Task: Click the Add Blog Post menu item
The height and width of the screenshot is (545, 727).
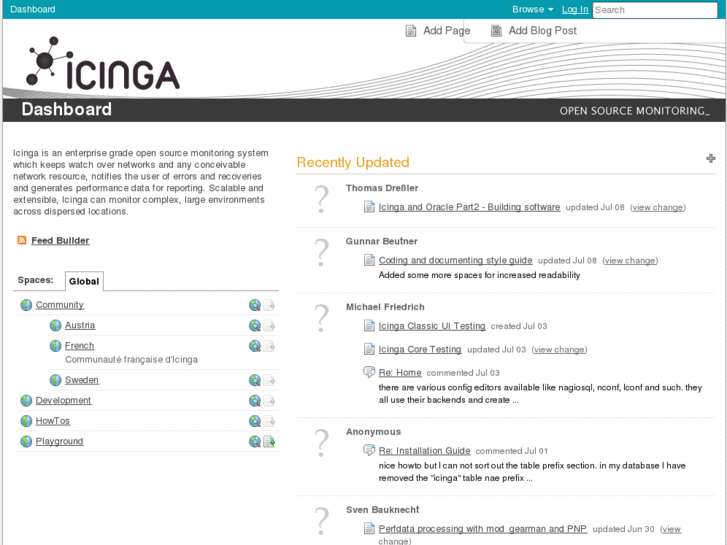Action: [x=534, y=31]
